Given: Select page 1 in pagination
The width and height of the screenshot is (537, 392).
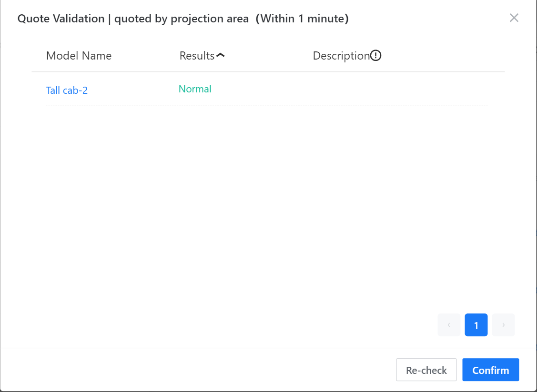Looking at the screenshot, I should [476, 325].
